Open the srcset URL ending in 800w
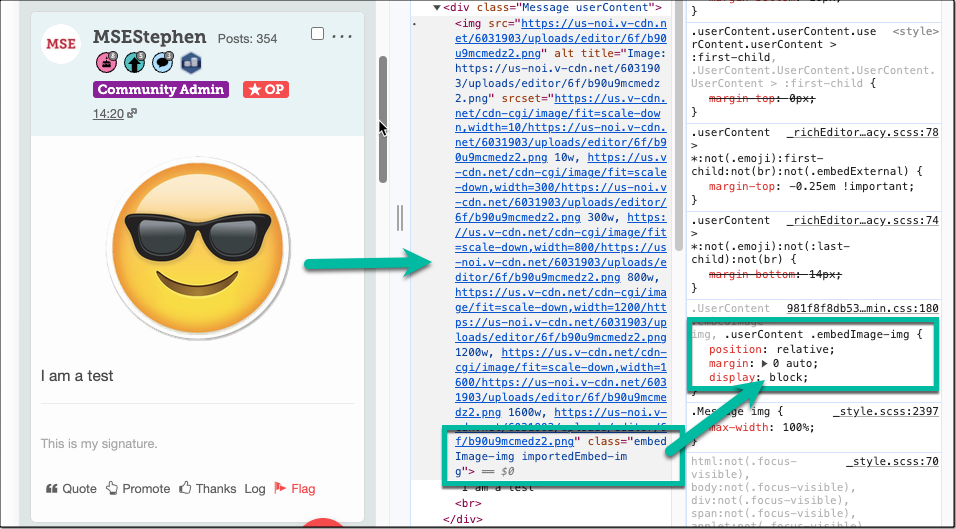956x529 pixels. click(561, 247)
